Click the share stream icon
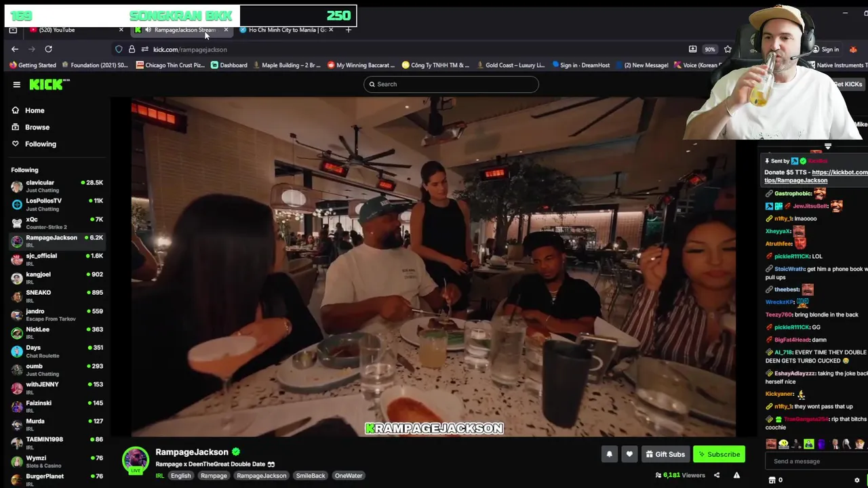Screen dimensions: 868x488 click(716, 475)
